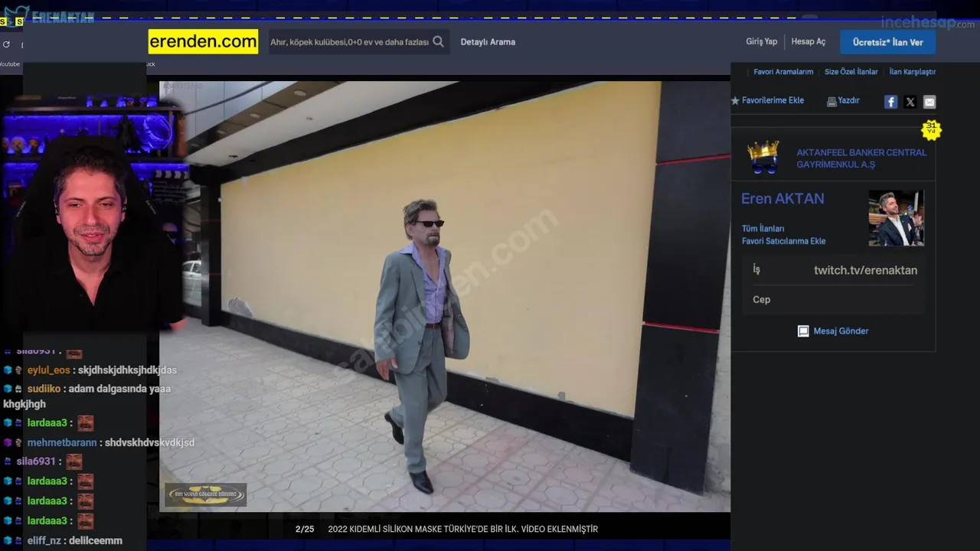The image size is (980, 551).
Task: Click the crown store logo icon
Action: click(x=763, y=158)
